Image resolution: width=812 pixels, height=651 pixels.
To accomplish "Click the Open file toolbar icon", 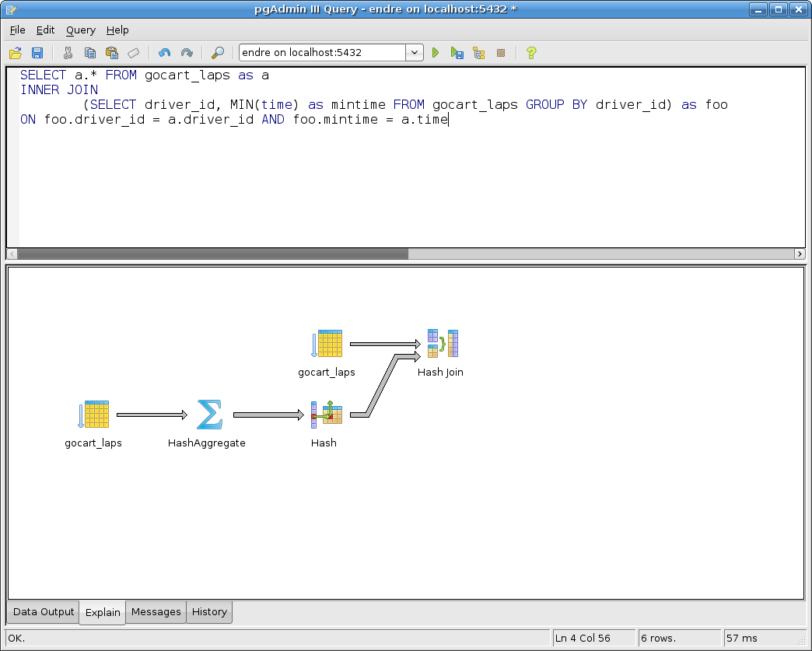I will (15, 53).
